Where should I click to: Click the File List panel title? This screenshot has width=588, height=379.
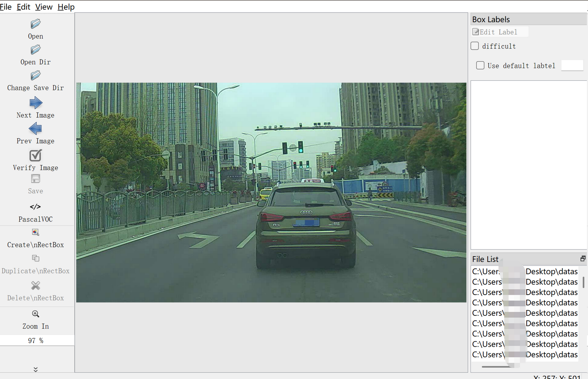[485, 259]
